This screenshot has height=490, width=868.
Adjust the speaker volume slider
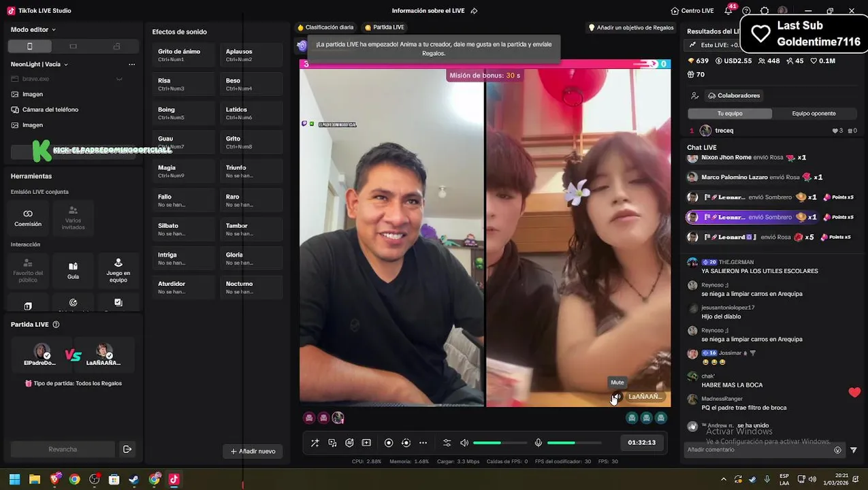point(500,443)
